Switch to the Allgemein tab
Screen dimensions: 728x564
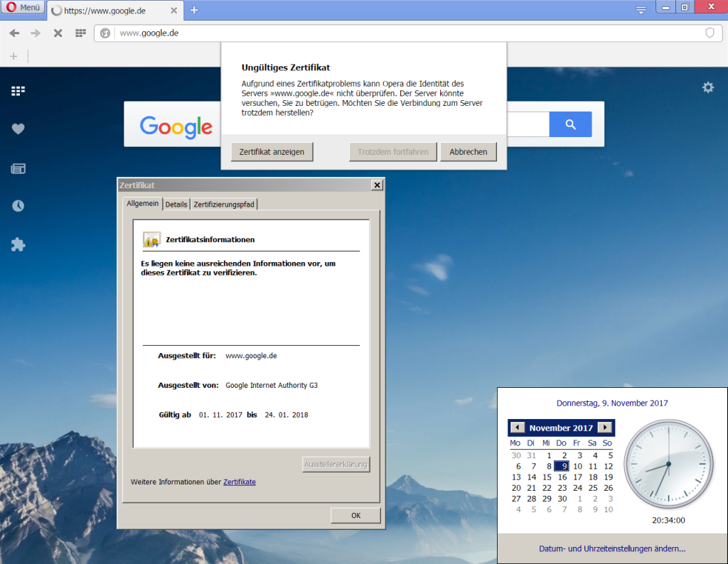coord(142,204)
